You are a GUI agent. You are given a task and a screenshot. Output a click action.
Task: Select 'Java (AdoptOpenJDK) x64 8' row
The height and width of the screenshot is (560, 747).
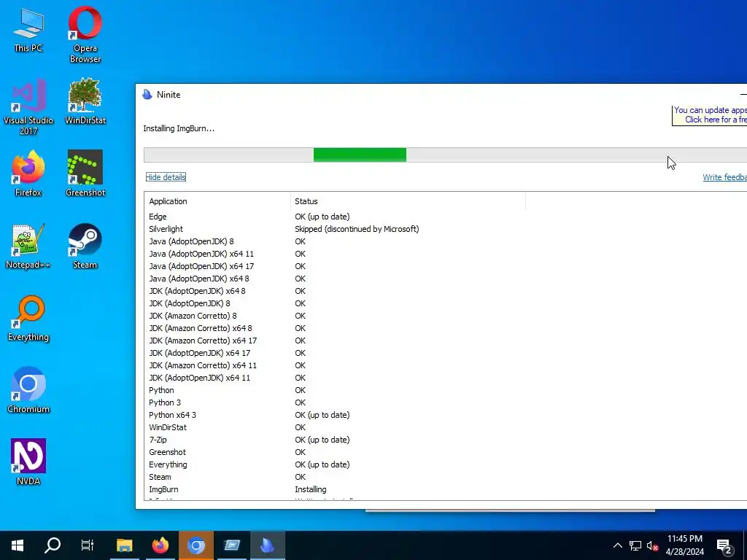tap(446, 279)
